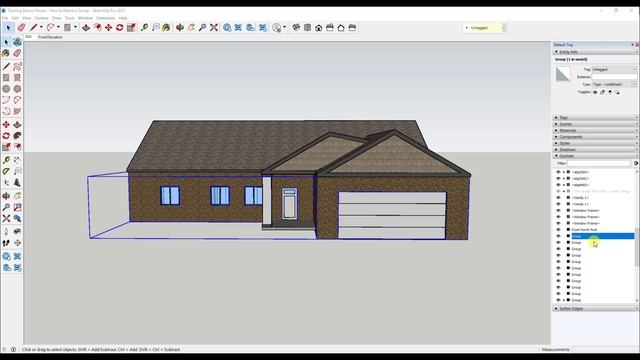Image resolution: width=640 pixels, height=360 pixels.
Task: Open the File menu
Action: [5, 18]
